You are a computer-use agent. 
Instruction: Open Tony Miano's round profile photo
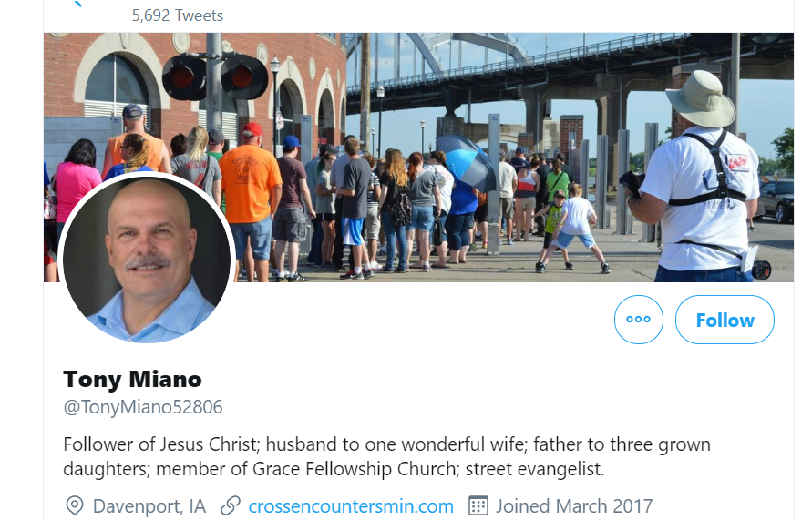147,258
